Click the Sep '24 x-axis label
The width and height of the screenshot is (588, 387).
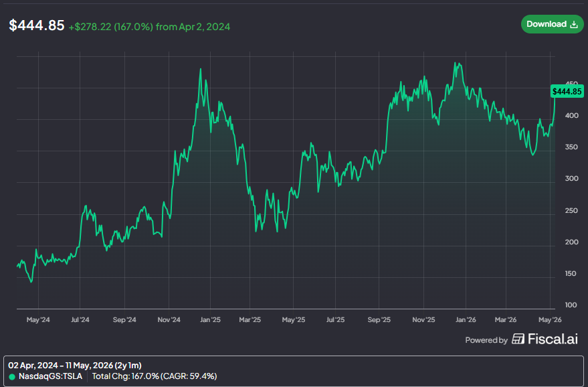[x=124, y=320]
